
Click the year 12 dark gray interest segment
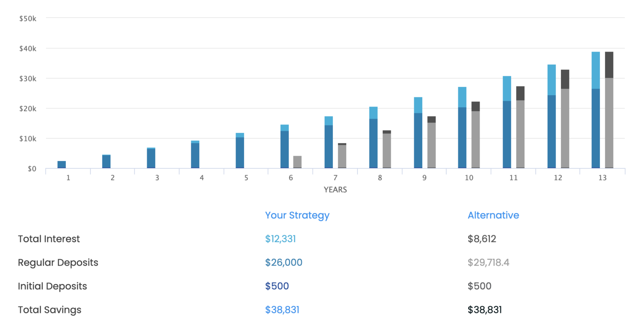point(565,79)
